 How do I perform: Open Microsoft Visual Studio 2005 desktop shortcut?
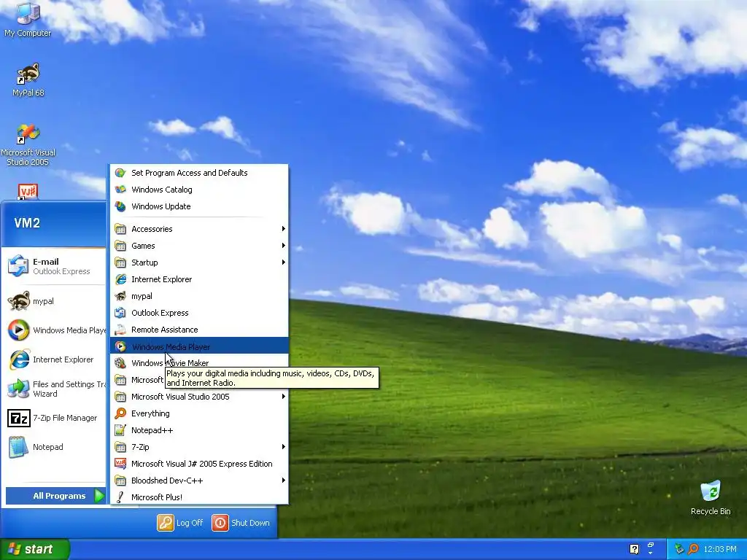28,144
